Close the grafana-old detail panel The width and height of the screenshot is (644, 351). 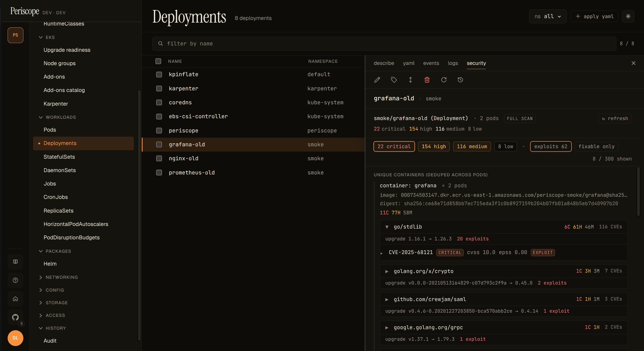click(633, 63)
